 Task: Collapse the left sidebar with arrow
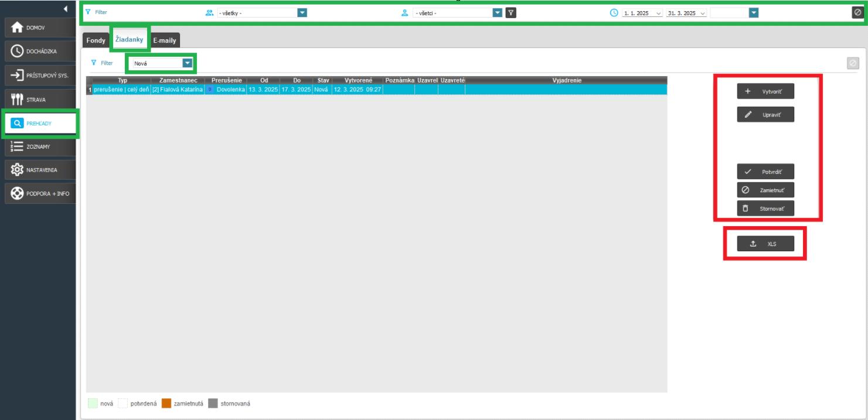coord(66,9)
